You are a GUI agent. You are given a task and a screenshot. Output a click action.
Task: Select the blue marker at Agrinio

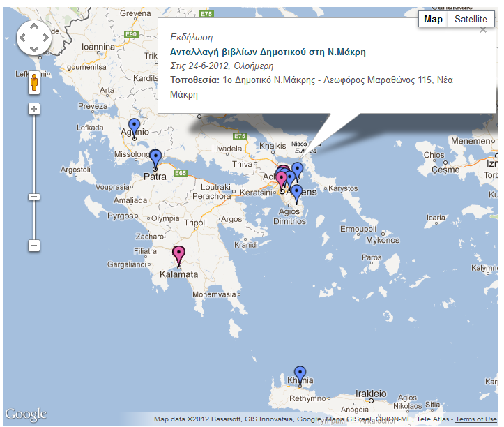pyautogui.click(x=135, y=128)
